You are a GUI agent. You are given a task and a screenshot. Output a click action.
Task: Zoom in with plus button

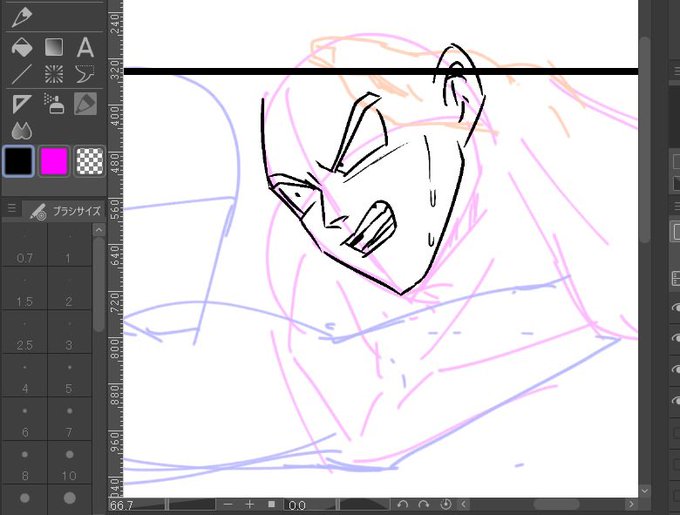click(249, 505)
